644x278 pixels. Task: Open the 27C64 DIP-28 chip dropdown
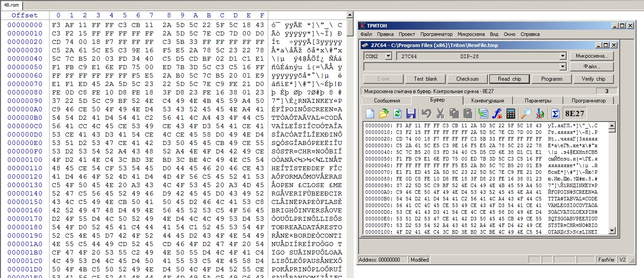(x=563, y=56)
